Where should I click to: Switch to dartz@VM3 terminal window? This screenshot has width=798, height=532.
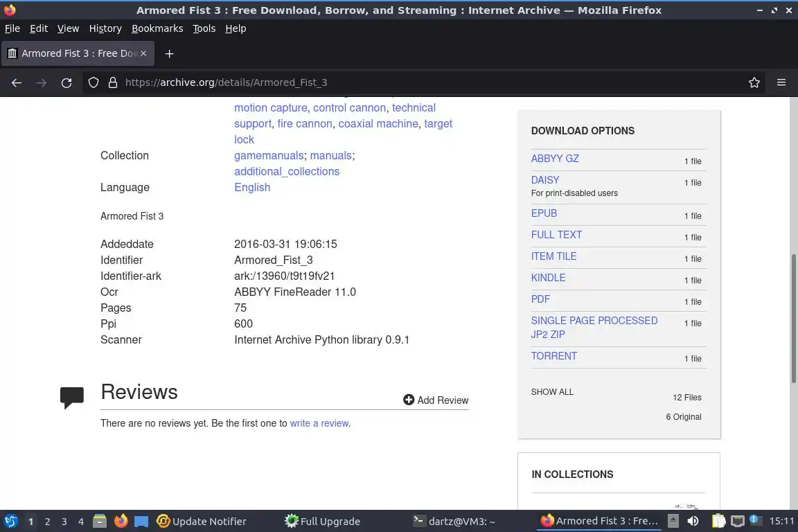pyautogui.click(x=454, y=522)
